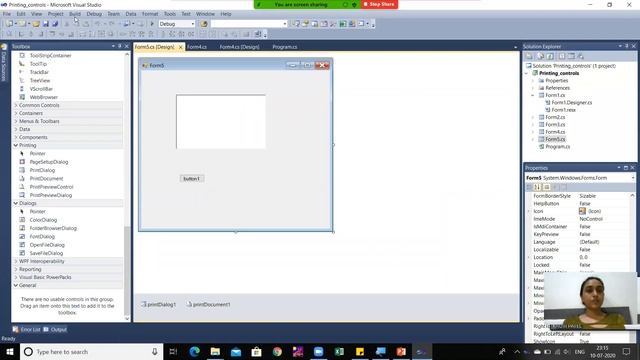Click the Save All toolbar icon
Screen dimensions: 640x360
pos(55,24)
